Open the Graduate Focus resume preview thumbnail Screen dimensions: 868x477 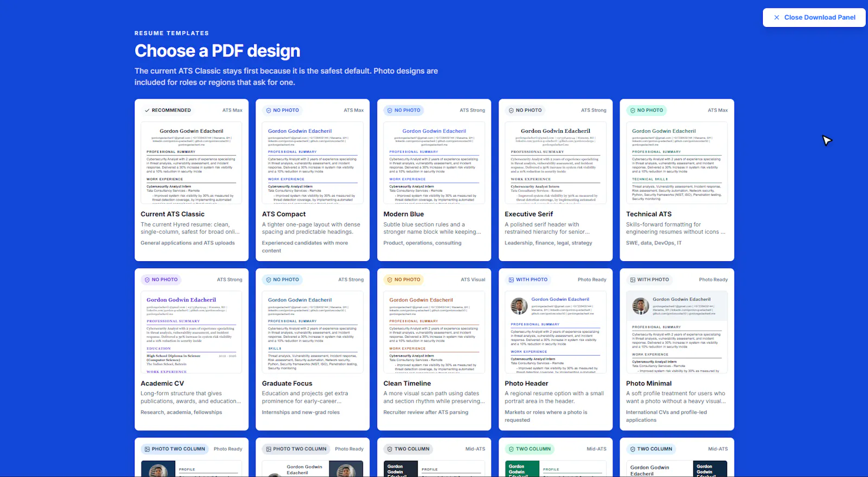pyautogui.click(x=312, y=332)
